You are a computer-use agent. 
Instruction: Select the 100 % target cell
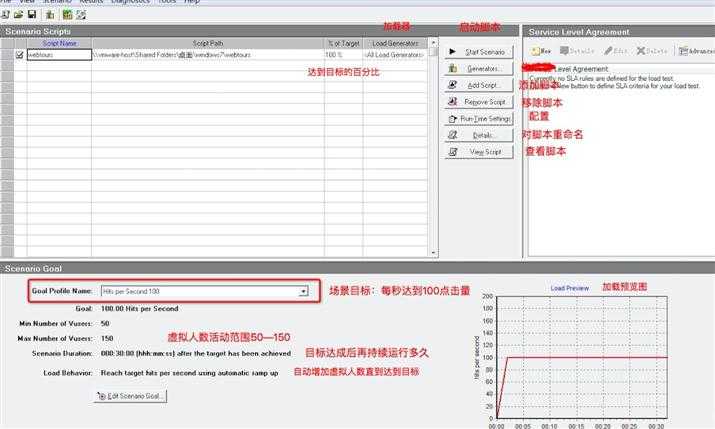tap(344, 55)
